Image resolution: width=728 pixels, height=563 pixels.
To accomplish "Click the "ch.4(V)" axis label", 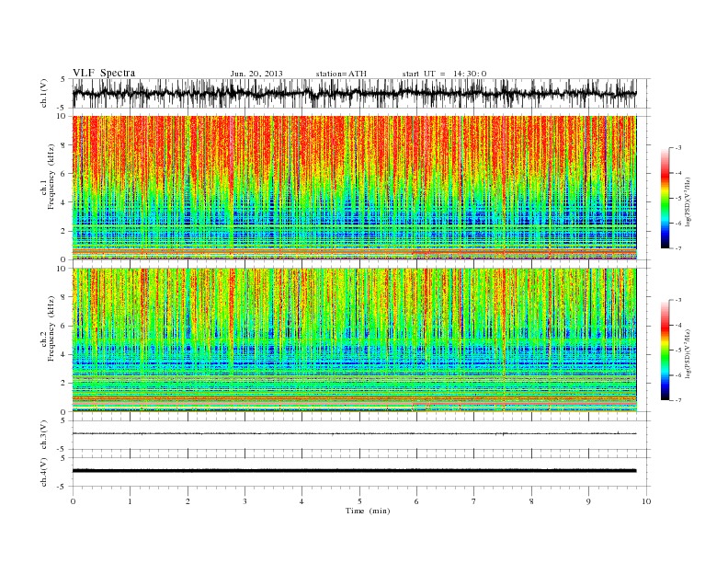I will coord(44,472).
